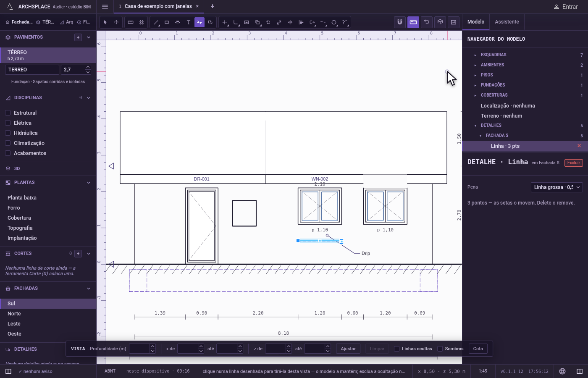
Task: Enable the Estrutural discipline checkbox
Action: coord(8,113)
